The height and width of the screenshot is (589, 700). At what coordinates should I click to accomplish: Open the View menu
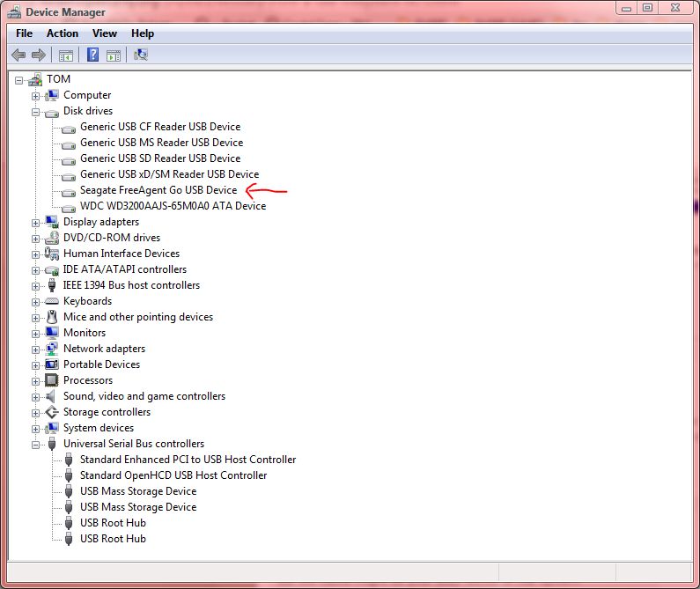[104, 33]
